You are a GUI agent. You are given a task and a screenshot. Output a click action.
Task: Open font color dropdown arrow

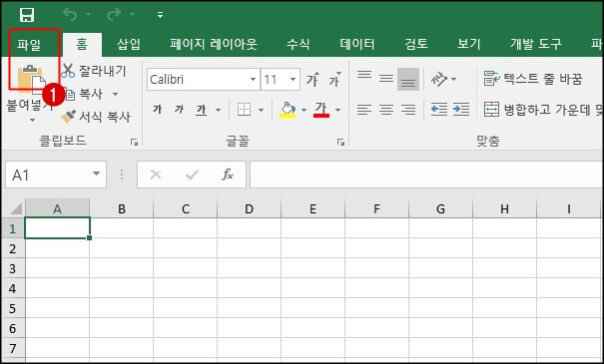pos(337,110)
